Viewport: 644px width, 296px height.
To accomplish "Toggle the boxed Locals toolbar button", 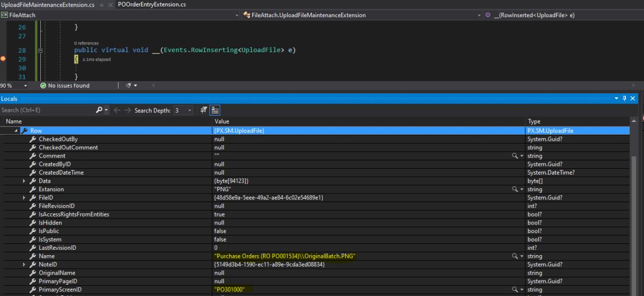I will (x=215, y=110).
